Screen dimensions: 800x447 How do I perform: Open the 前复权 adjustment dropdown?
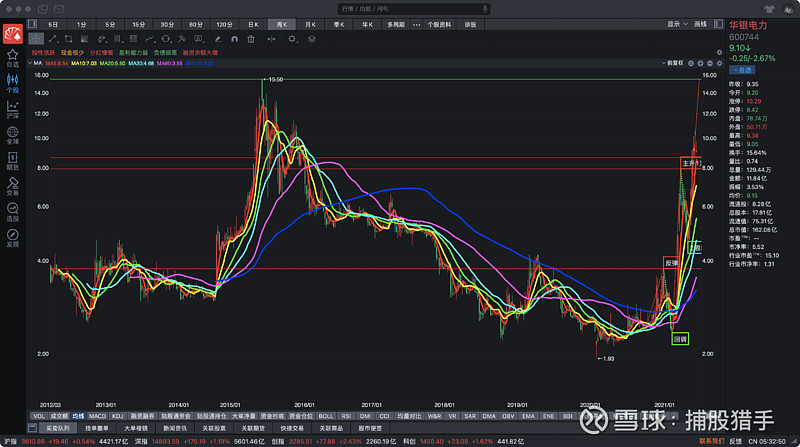(x=673, y=62)
